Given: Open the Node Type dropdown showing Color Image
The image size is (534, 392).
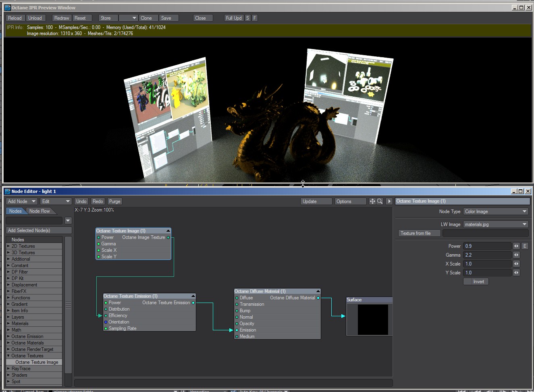Looking at the screenshot, I should (496, 212).
